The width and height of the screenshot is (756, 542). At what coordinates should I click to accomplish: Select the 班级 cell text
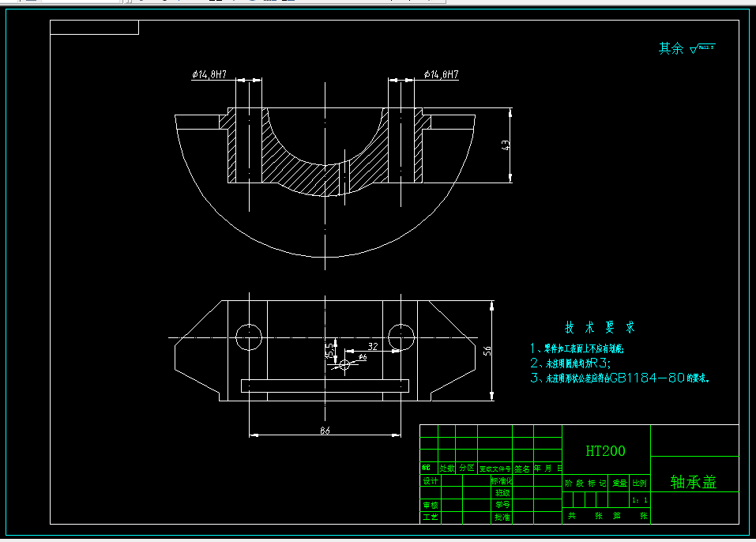502,493
